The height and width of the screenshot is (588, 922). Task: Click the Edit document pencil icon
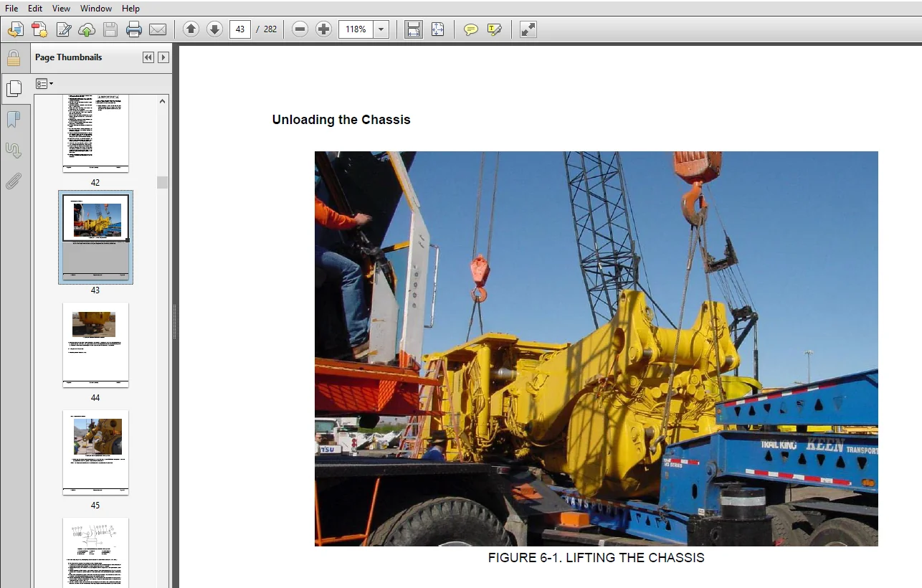(x=63, y=29)
